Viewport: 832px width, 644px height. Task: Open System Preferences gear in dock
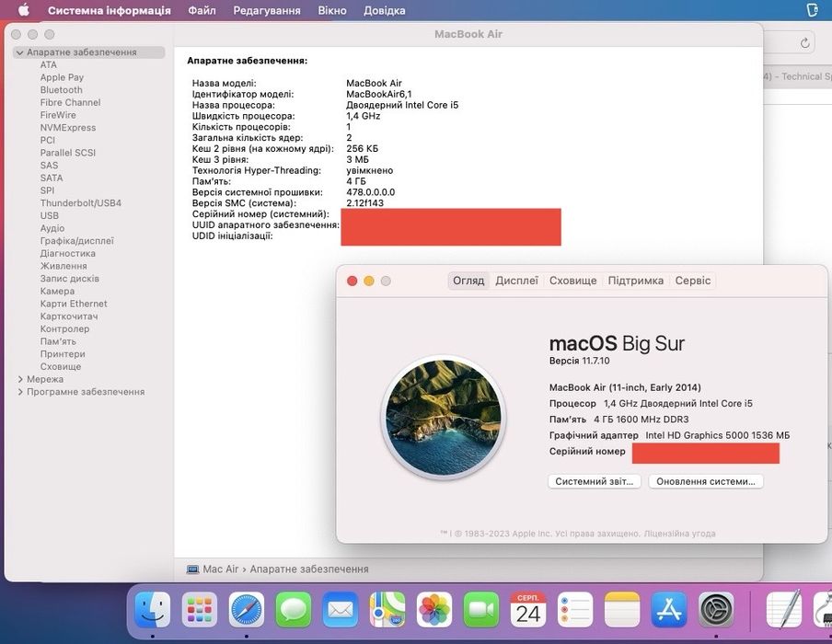(x=716, y=610)
